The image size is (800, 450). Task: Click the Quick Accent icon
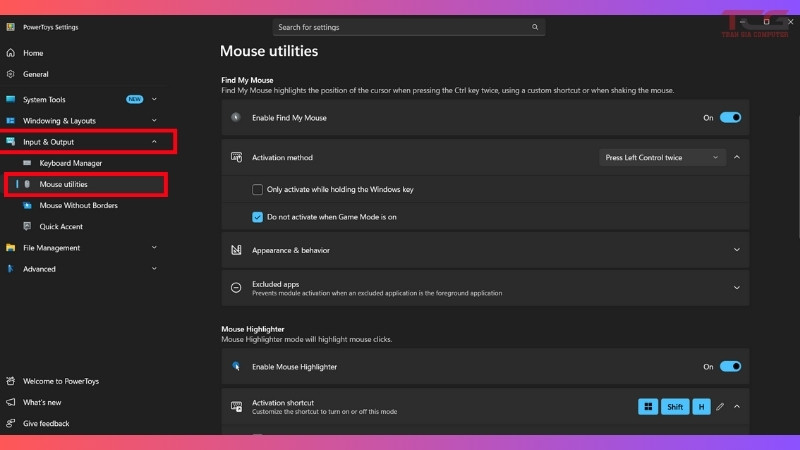point(28,226)
